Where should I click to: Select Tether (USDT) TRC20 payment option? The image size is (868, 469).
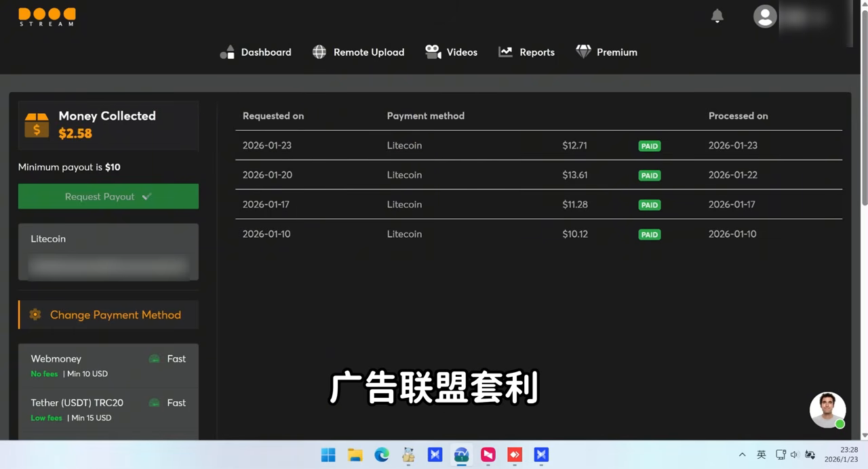point(108,409)
